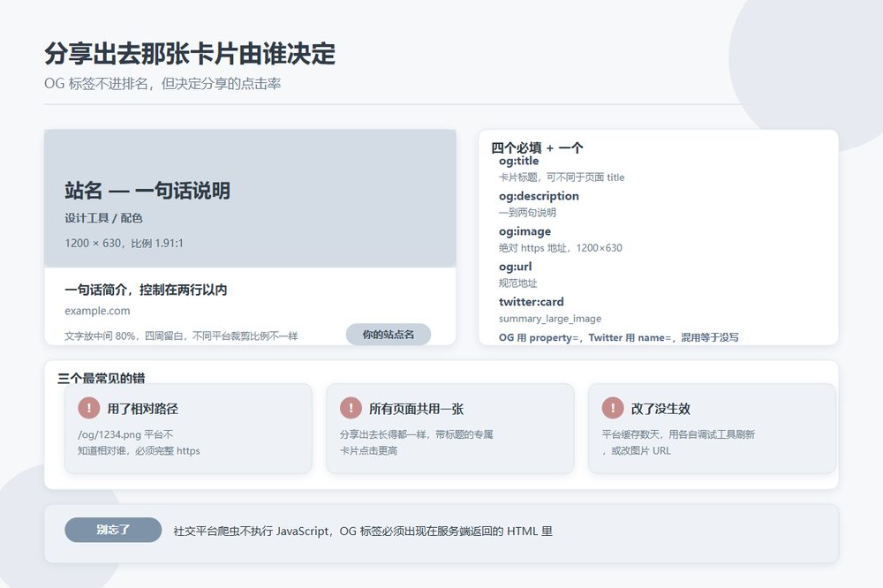
Task: Click the grey share-card preview image area
Action: click(x=250, y=199)
